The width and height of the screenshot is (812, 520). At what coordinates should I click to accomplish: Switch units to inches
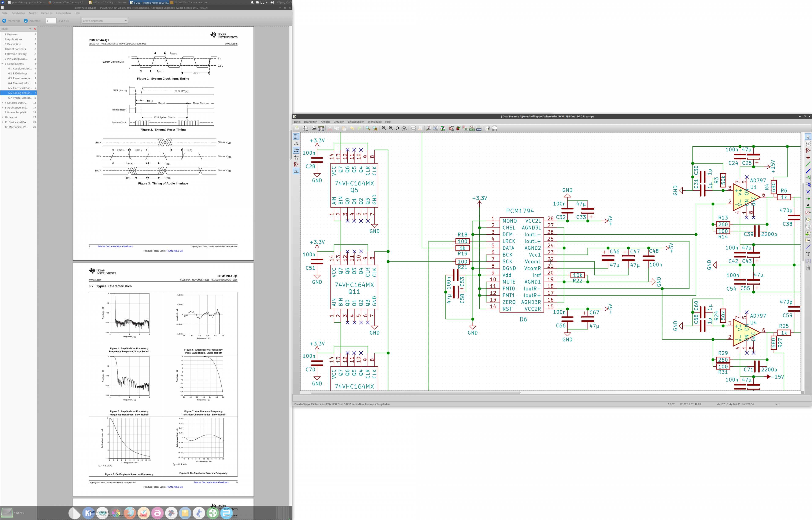click(296, 143)
